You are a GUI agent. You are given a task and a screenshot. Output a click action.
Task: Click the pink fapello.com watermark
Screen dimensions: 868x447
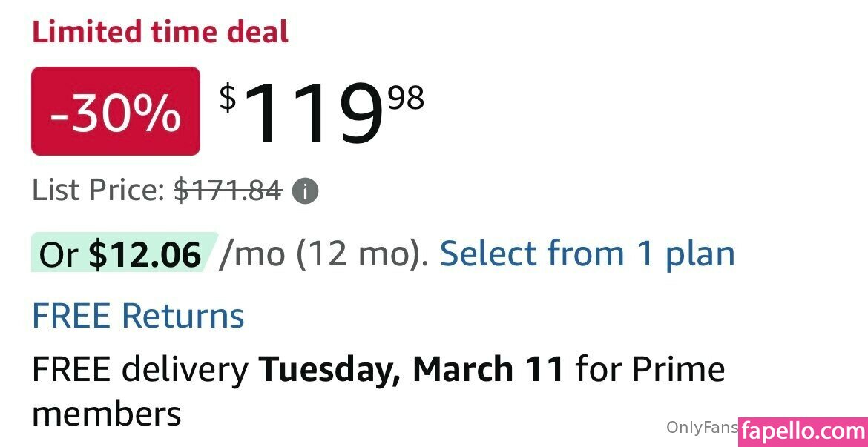pos(803,430)
